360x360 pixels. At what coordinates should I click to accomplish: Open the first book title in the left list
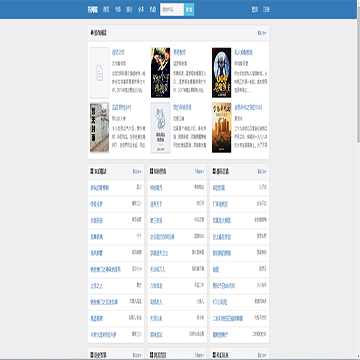(x=100, y=188)
